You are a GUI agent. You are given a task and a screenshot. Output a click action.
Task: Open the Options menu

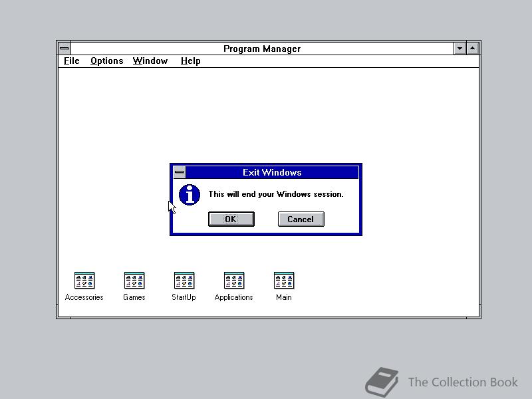[x=107, y=61]
